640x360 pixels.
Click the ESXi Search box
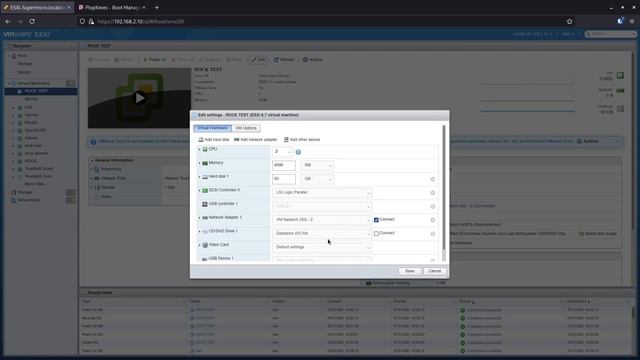pyautogui.click(x=611, y=34)
